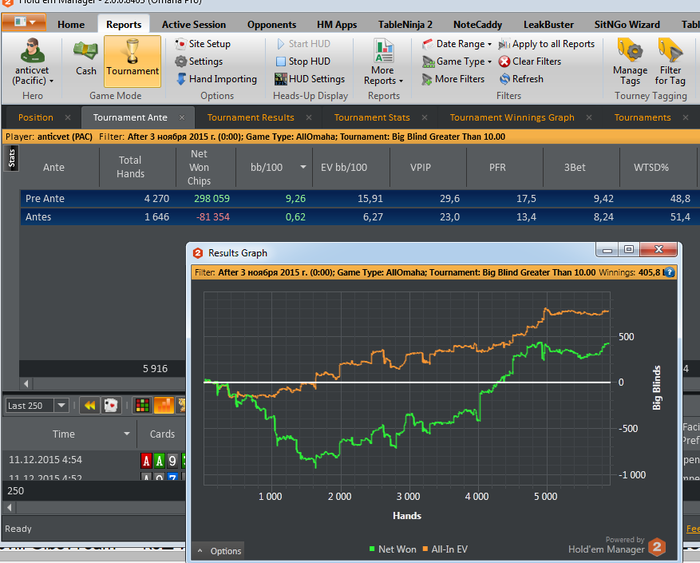Click the Stop HUD button

coord(303,61)
